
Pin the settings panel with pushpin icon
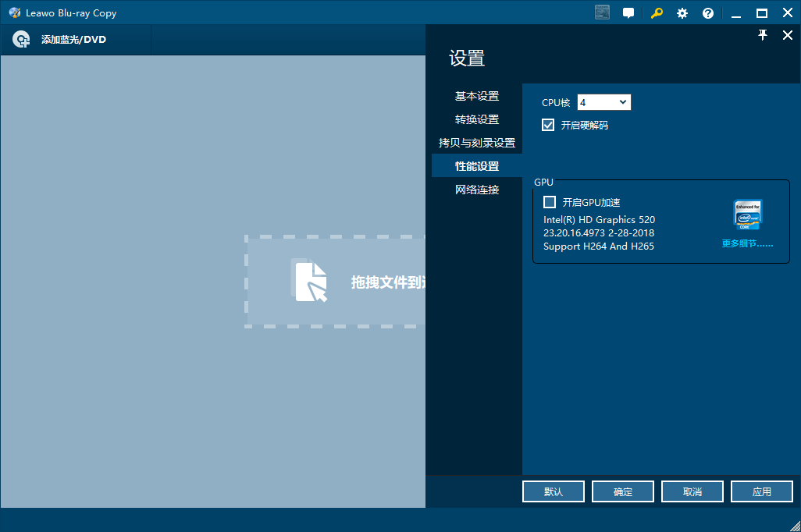tap(762, 35)
